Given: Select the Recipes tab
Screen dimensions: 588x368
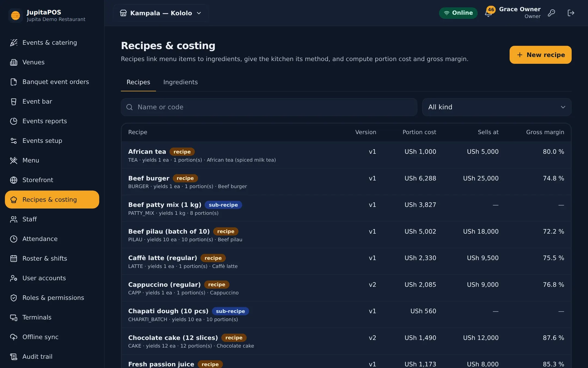Looking at the screenshot, I should 138,82.
